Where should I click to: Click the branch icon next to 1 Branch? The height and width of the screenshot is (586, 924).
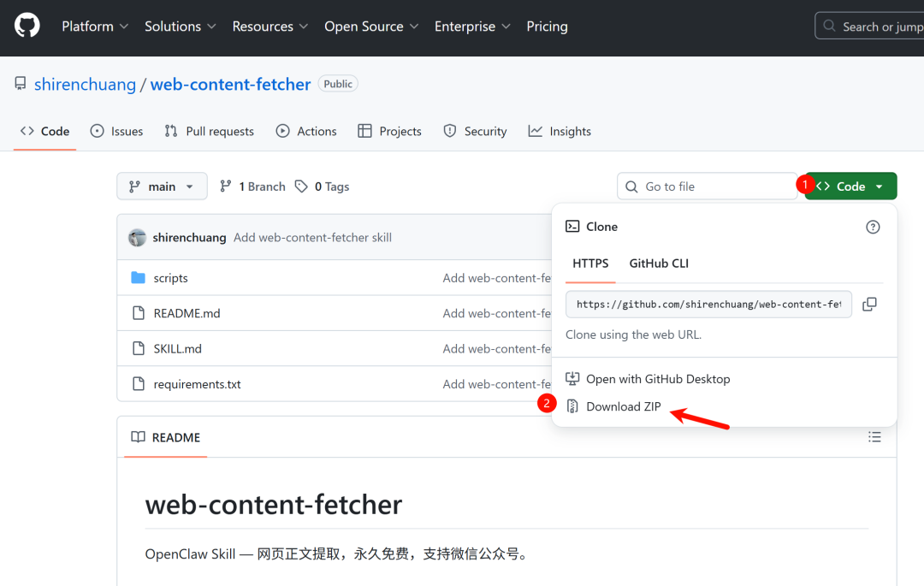tap(226, 186)
